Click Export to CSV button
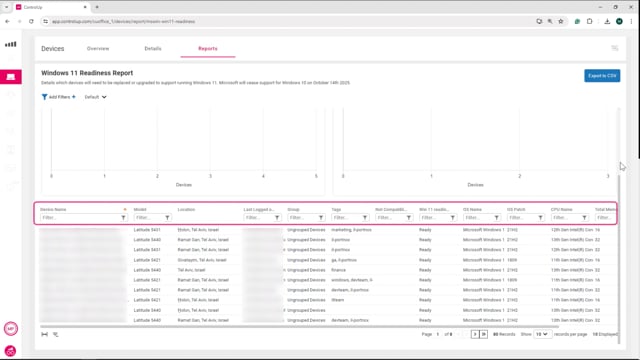640x360 pixels. coord(602,76)
